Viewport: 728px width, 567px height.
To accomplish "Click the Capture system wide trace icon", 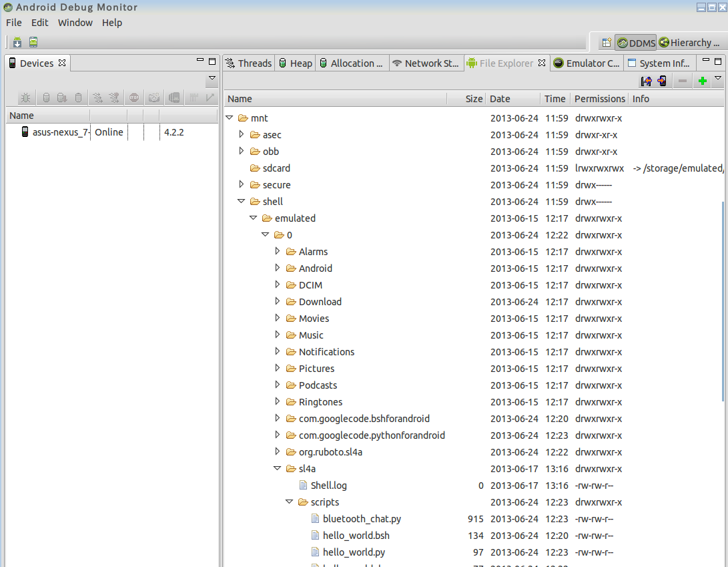I will [194, 98].
